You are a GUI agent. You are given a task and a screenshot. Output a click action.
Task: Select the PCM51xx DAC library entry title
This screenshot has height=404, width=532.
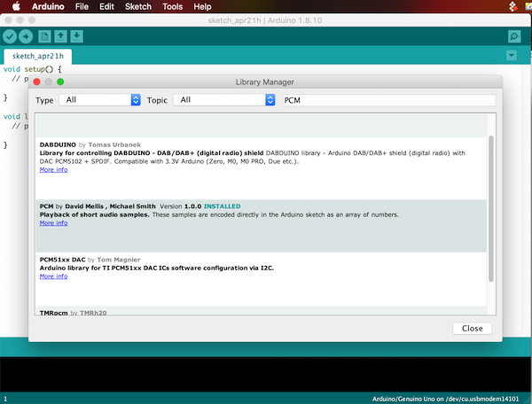tap(62, 260)
